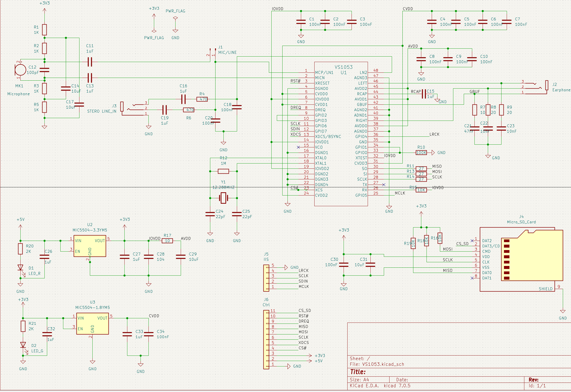
Task: Click the no-connect X on TX pin 27
Action: tap(384, 185)
